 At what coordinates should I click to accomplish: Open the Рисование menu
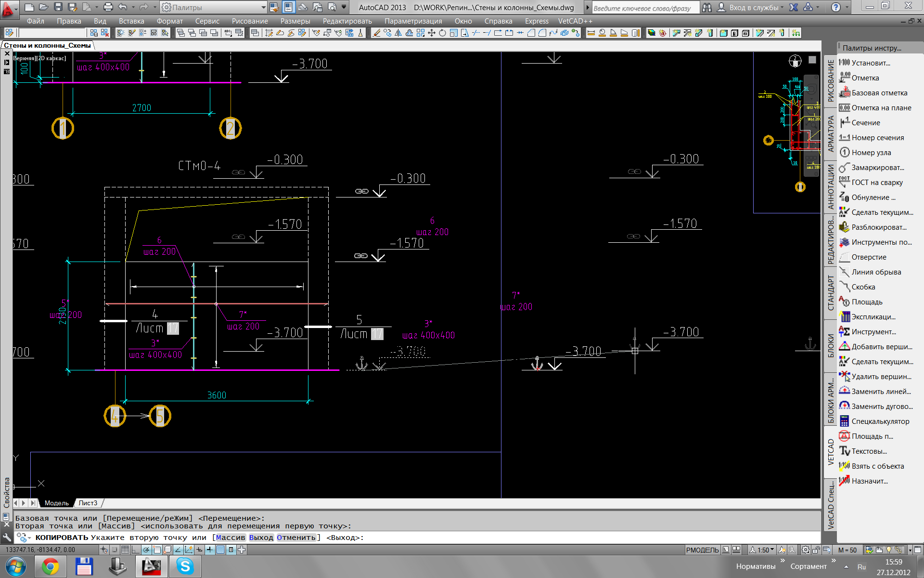tap(250, 21)
